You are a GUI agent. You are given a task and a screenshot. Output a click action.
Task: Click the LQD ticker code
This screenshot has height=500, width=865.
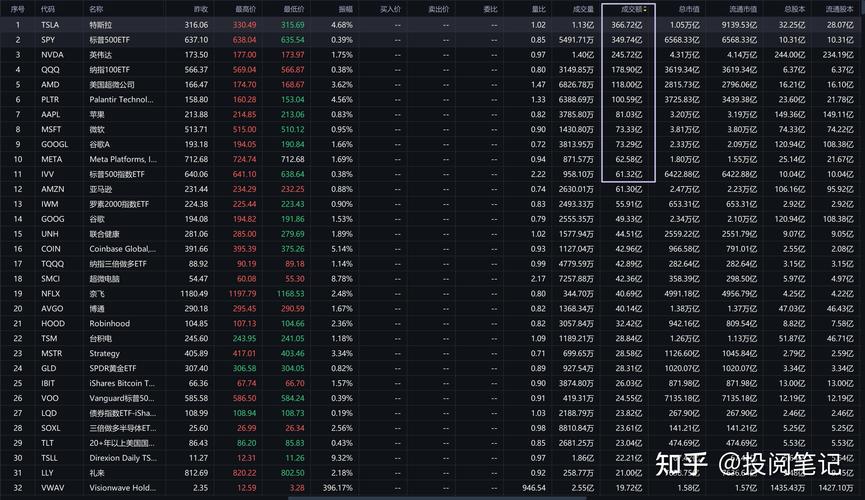tap(49, 413)
